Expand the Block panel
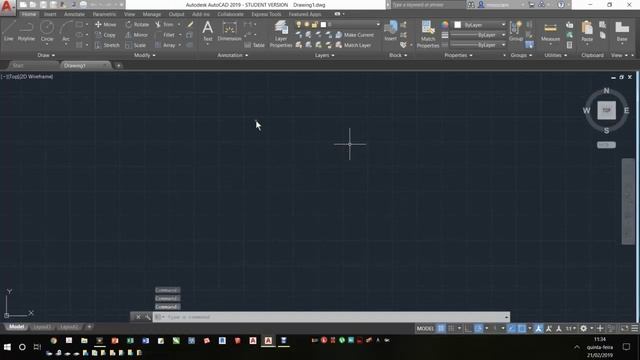Image resolution: width=640 pixels, height=360 pixels. point(398,55)
